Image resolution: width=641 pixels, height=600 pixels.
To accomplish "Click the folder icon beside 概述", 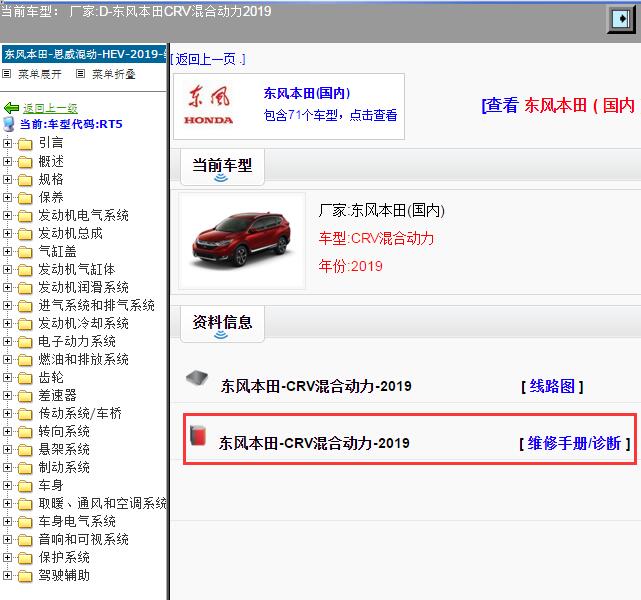I will (x=25, y=162).
